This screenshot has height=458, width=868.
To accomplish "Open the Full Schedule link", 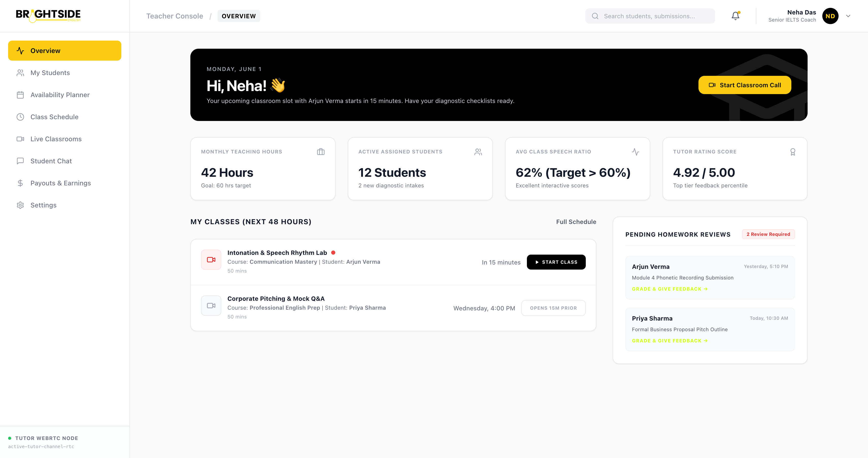I will tap(576, 222).
